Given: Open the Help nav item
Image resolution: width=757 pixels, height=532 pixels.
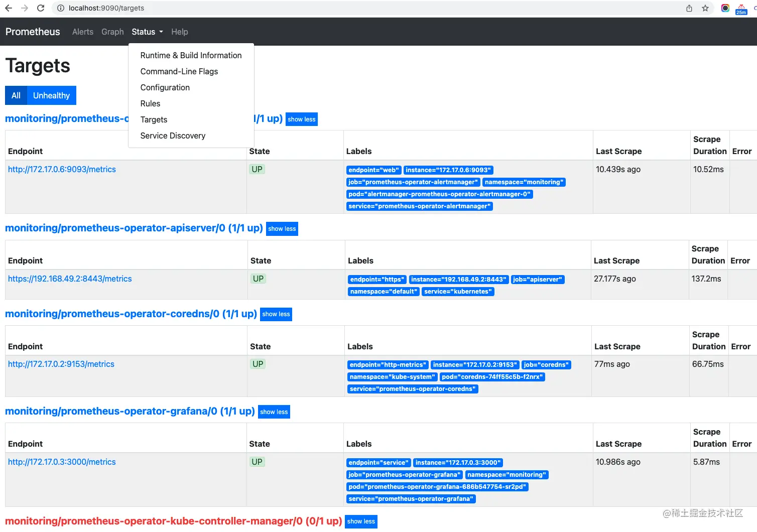Looking at the screenshot, I should pos(180,32).
